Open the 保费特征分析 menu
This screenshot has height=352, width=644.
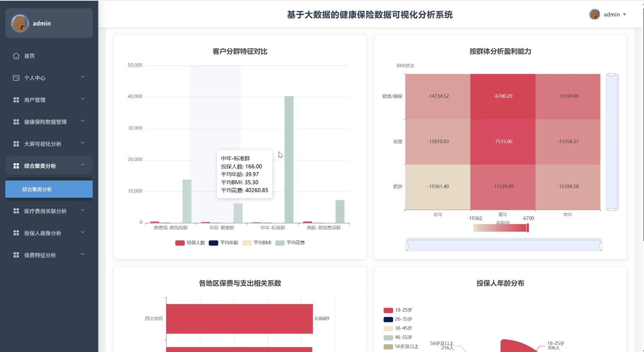49,255
